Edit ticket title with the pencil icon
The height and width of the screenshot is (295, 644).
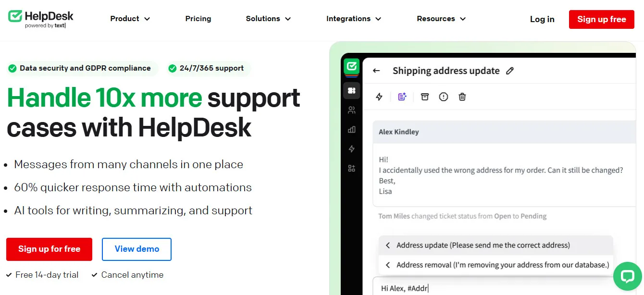(510, 71)
